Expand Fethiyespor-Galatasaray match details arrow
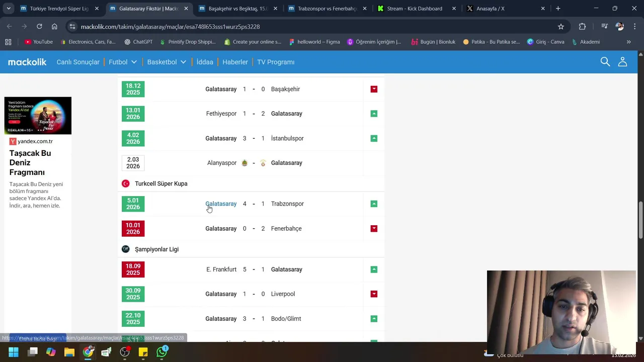The image size is (644, 362). [374, 114]
